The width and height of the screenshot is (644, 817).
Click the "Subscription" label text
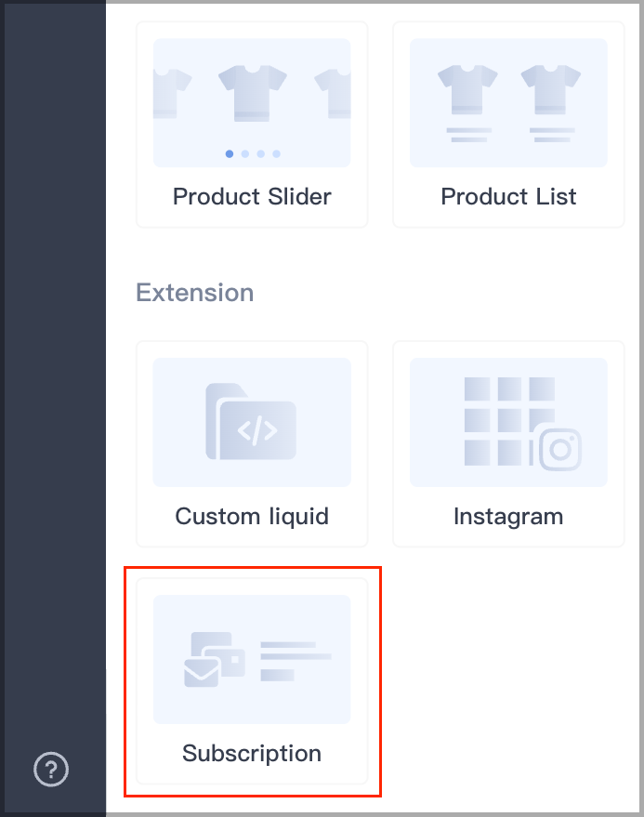[252, 754]
